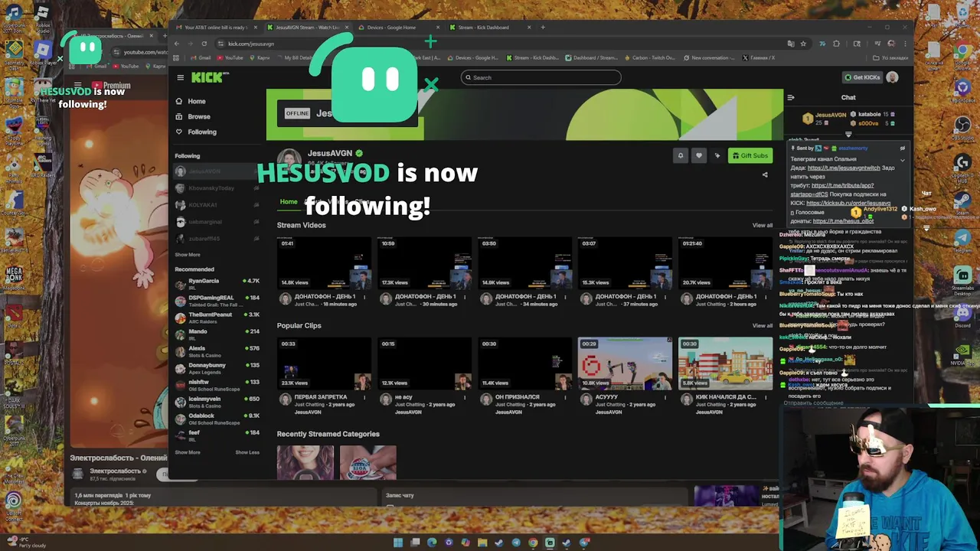Click the notification bell on JesusAVGN channel

click(x=680, y=155)
